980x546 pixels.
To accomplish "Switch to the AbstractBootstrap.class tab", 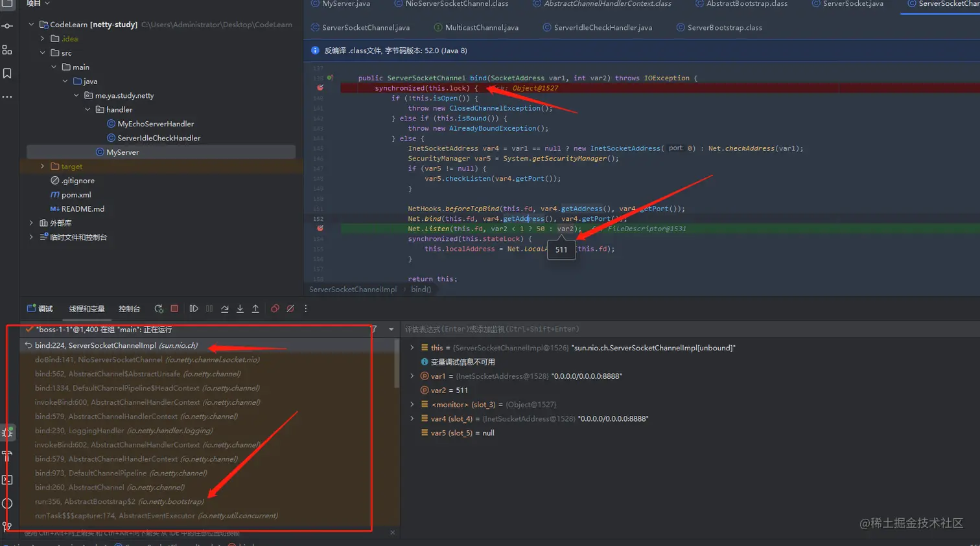I will coord(741,4).
